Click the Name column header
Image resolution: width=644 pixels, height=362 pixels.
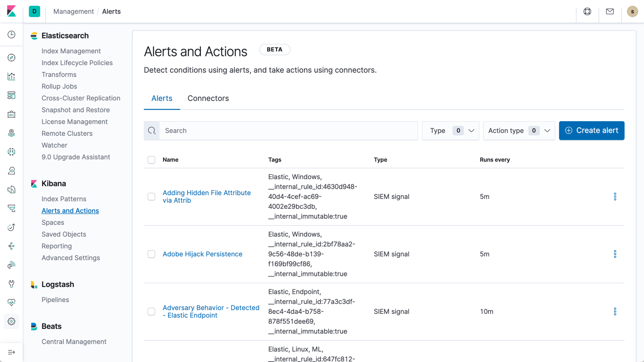(x=170, y=160)
